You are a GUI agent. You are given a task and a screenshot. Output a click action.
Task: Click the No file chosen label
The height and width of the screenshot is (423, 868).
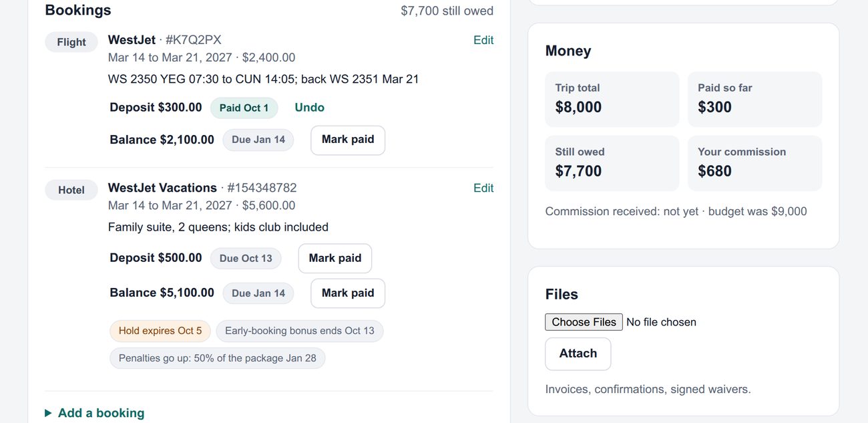tap(661, 322)
